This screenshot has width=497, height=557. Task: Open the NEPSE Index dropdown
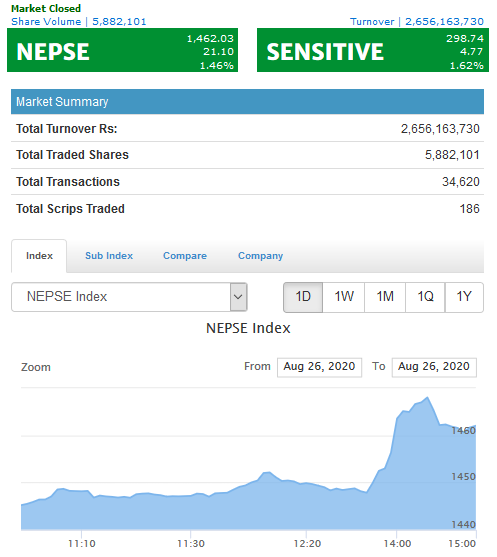pos(129,297)
